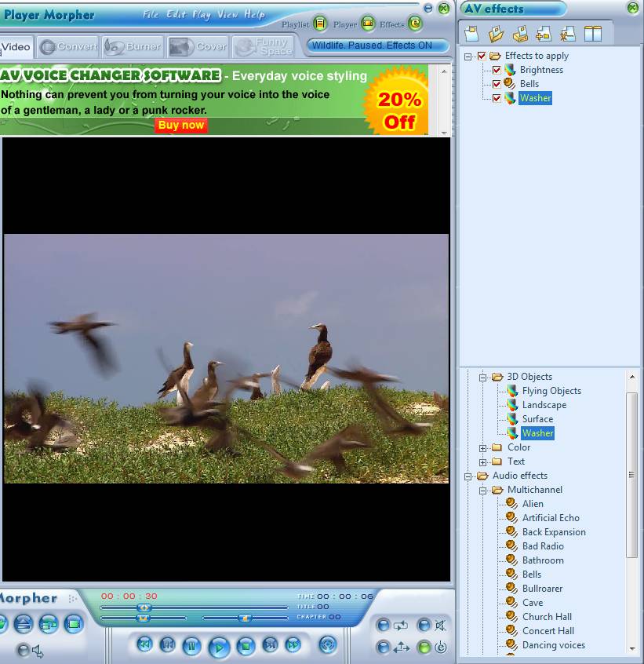Screen dimensions: 644x664
Task: Toggle the Effects panel button
Action: click(416, 24)
